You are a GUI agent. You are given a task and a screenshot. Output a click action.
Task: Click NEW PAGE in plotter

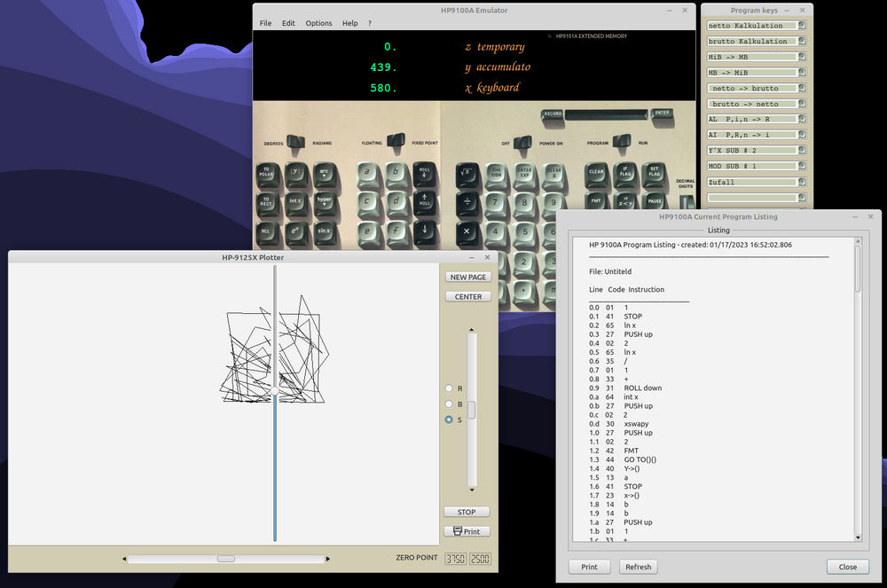pos(467,277)
